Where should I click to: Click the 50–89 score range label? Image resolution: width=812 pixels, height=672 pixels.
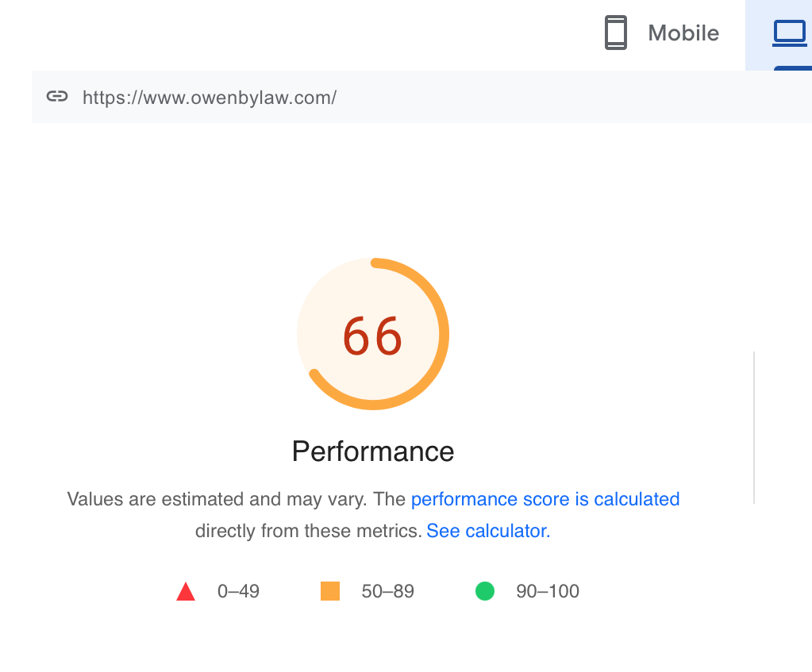[388, 591]
